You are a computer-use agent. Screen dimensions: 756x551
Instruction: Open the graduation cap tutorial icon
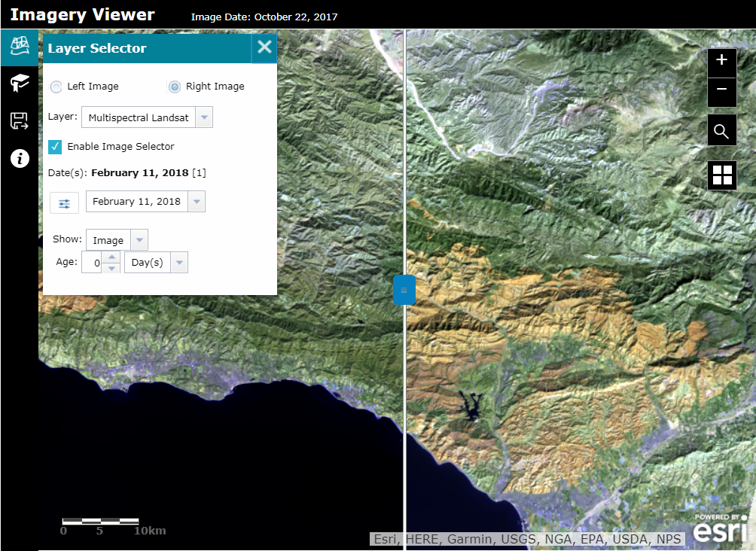[20, 83]
